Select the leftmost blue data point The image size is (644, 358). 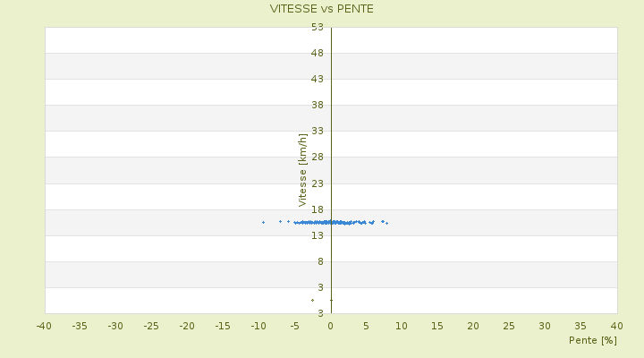pyautogui.click(x=263, y=222)
